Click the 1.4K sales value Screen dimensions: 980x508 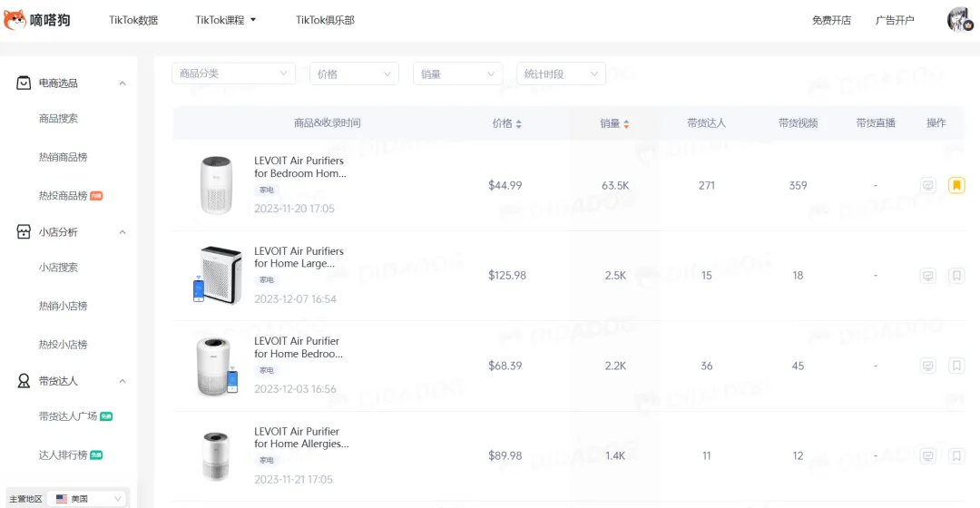click(615, 456)
